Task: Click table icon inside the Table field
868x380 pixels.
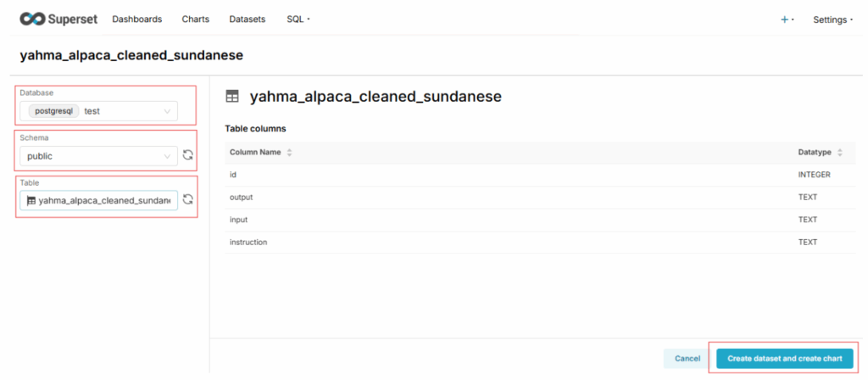Action: click(x=31, y=201)
